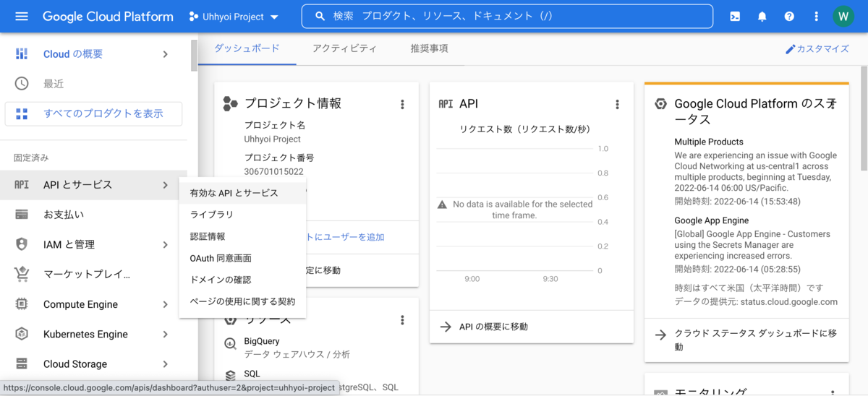The height and width of the screenshot is (396, 868).
Task: Click the リクエスト数 chart title
Action: click(x=525, y=129)
